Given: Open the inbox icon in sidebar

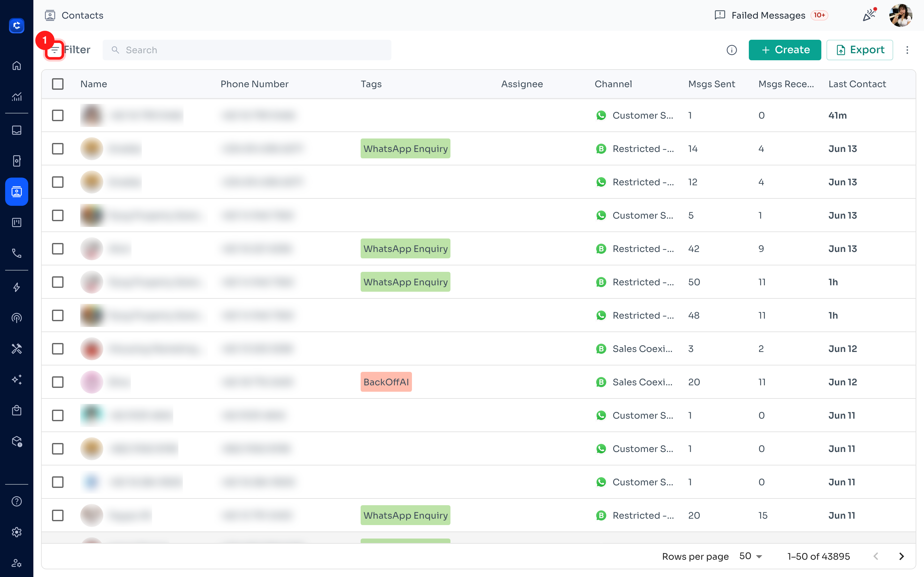Looking at the screenshot, I should (16, 130).
